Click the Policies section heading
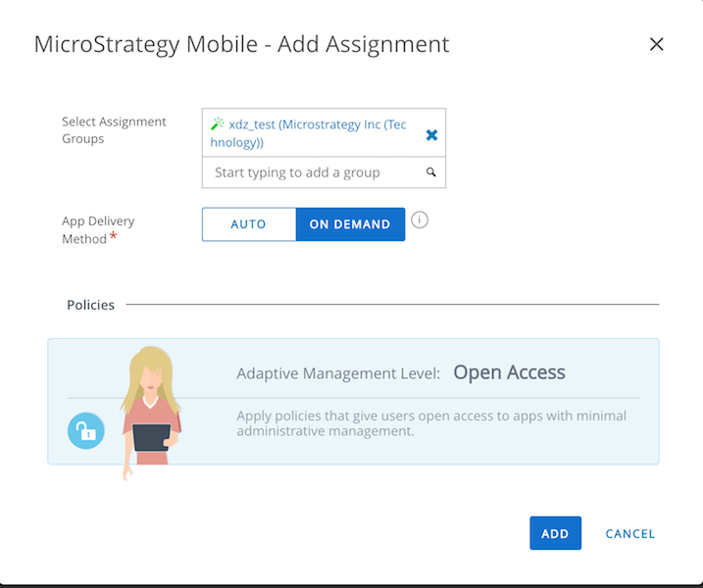 click(x=90, y=305)
